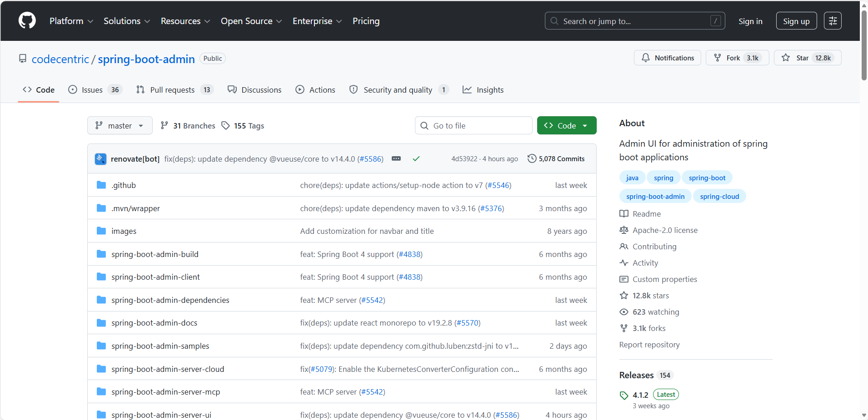
Task: Open the Report repository link
Action: [649, 345]
